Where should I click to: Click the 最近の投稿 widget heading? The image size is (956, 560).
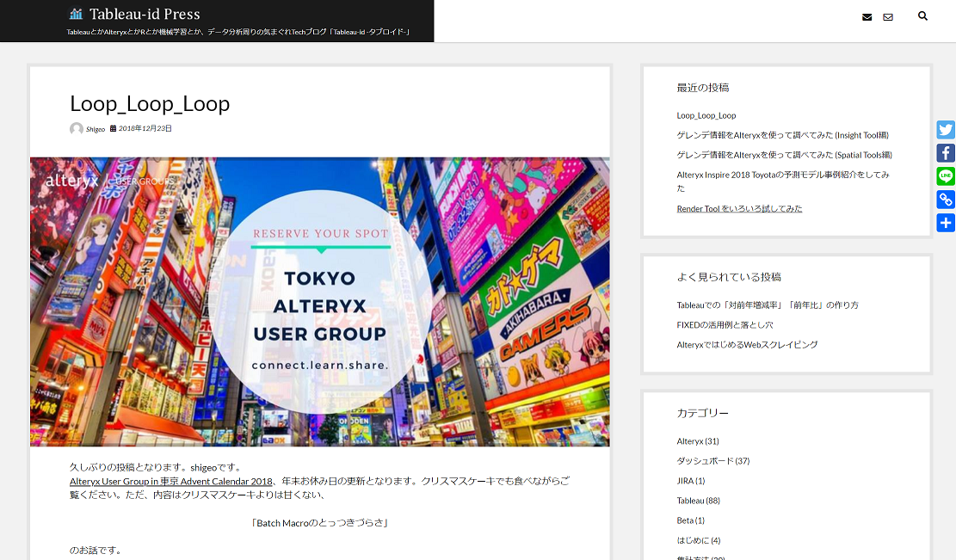pos(703,88)
